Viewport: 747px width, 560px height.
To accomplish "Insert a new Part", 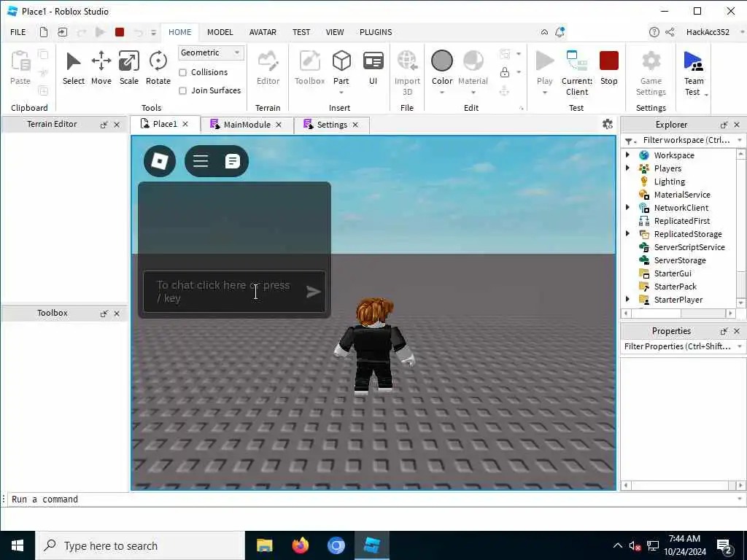I will pyautogui.click(x=341, y=61).
